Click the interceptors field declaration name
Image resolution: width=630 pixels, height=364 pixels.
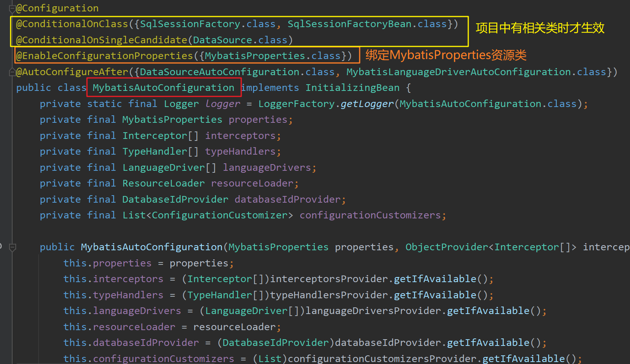click(240, 136)
